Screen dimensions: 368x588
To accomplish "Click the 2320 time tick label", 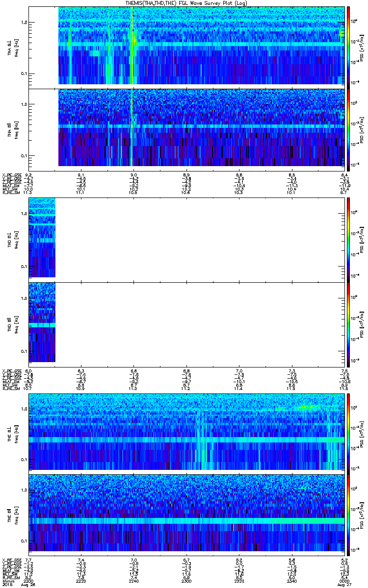I will point(239,580).
